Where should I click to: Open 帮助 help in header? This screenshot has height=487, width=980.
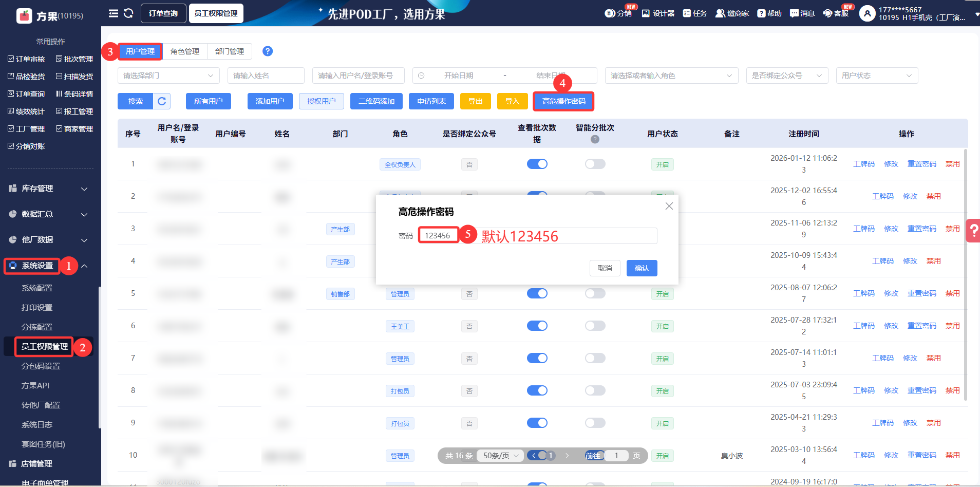(769, 13)
